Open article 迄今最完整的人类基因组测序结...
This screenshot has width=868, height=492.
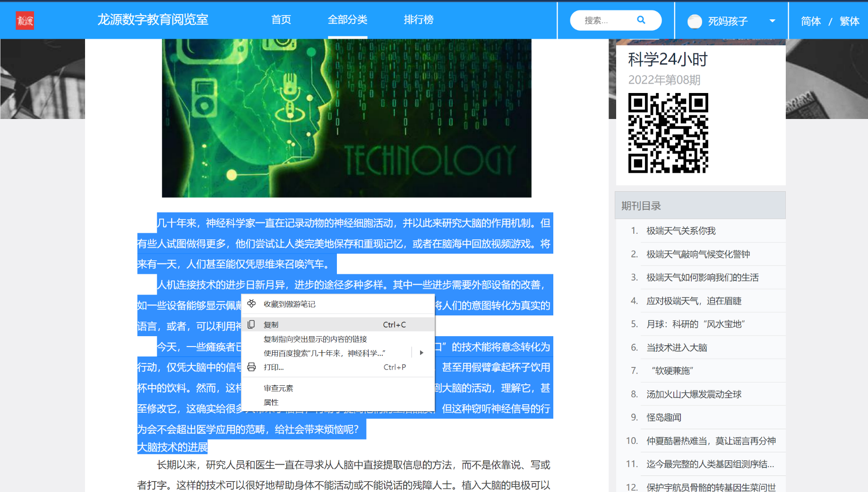tap(710, 465)
